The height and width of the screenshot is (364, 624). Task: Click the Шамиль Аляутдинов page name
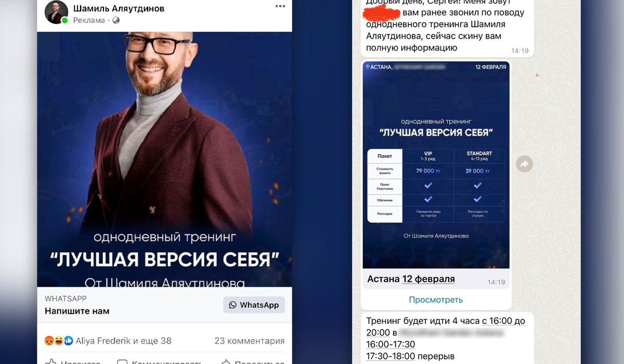(x=119, y=8)
